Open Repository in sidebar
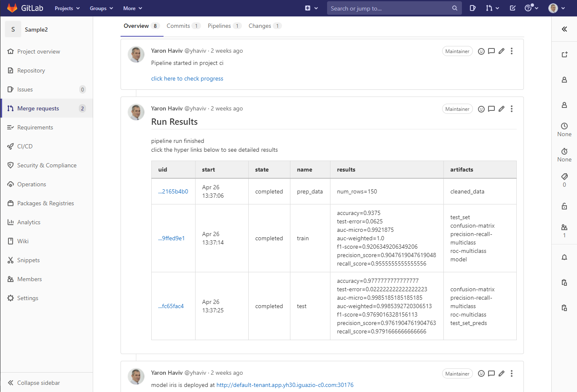 46,70
